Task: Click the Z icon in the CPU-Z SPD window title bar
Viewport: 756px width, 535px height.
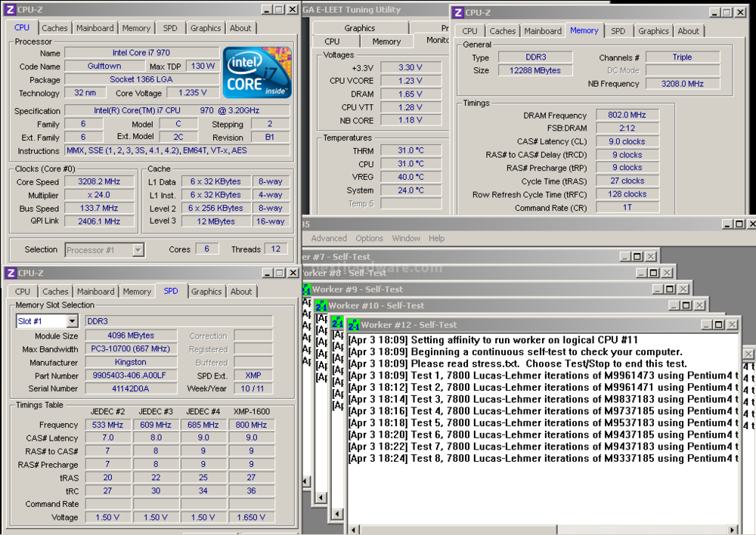Action: pyautogui.click(x=11, y=274)
